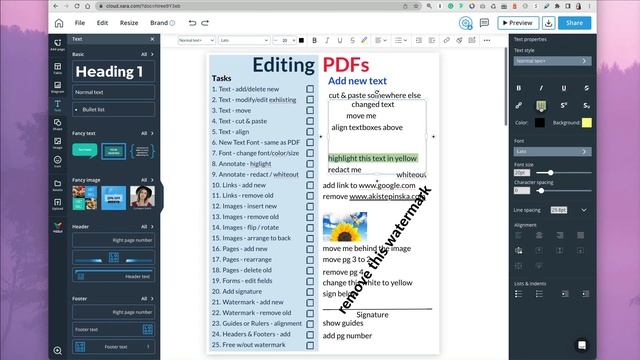The width and height of the screenshot is (640, 360).
Task: Tick checkbox for 3. Text - move
Action: (x=310, y=110)
